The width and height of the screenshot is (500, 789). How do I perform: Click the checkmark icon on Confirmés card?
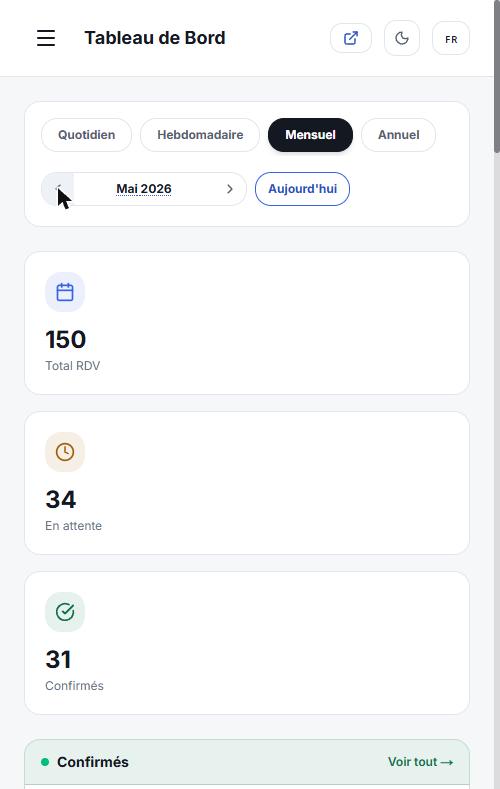coord(65,612)
